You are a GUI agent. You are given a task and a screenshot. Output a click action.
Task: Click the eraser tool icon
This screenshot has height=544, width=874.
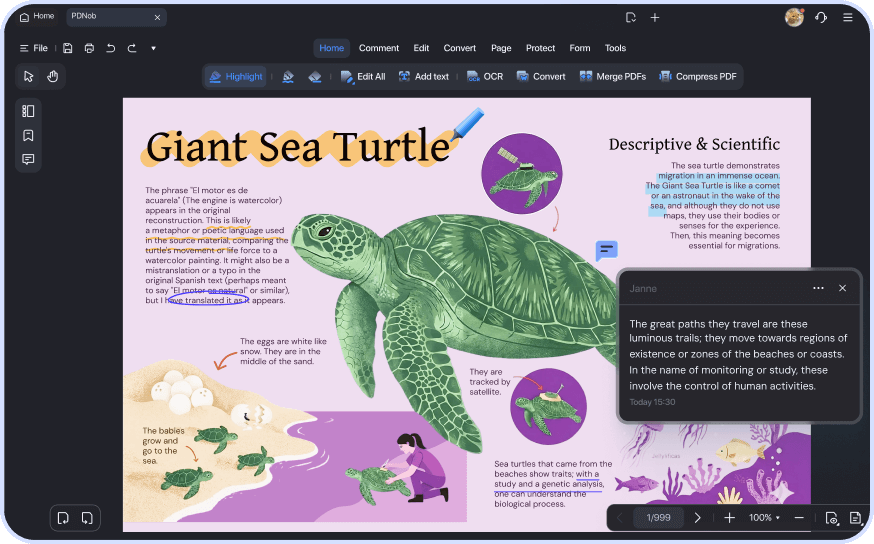click(315, 77)
